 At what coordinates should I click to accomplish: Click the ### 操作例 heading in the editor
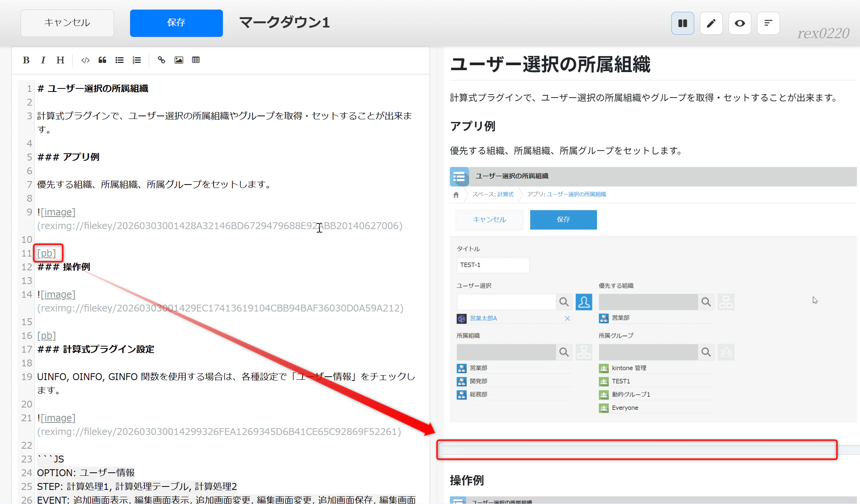point(64,267)
